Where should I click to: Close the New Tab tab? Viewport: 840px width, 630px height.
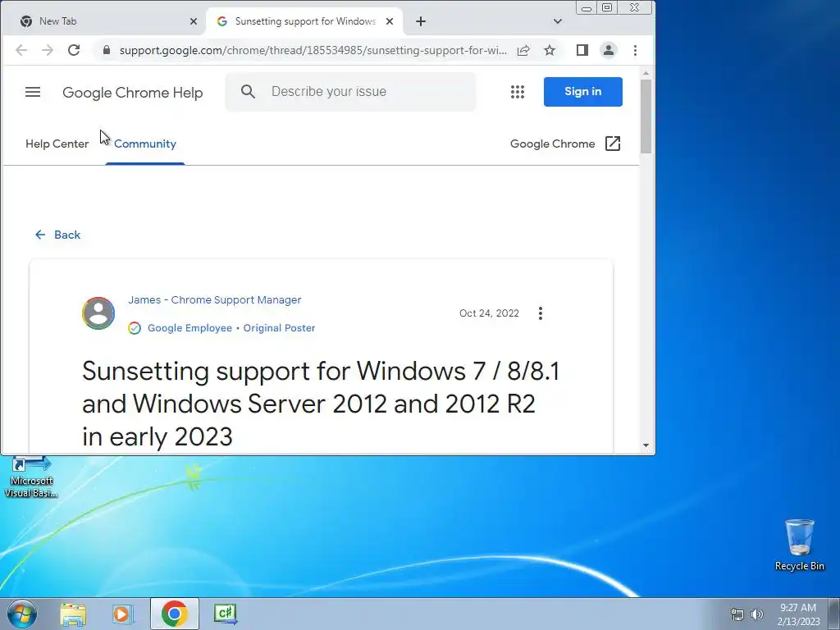pyautogui.click(x=194, y=21)
